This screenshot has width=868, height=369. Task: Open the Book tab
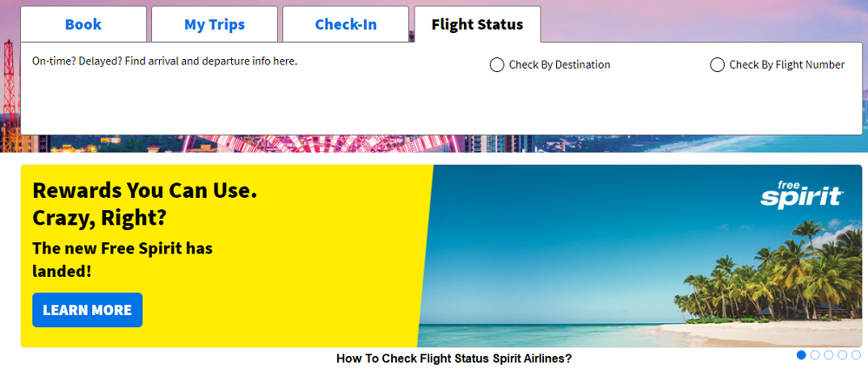tap(83, 24)
